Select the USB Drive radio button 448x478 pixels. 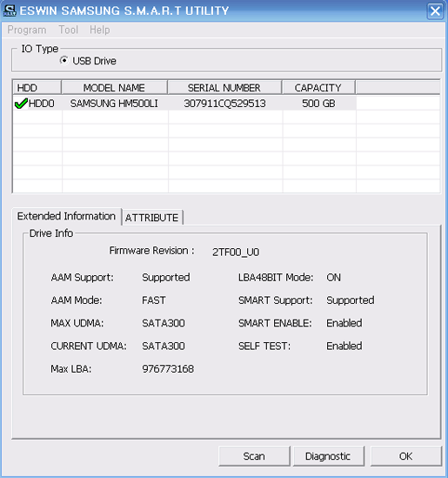pyautogui.click(x=64, y=60)
